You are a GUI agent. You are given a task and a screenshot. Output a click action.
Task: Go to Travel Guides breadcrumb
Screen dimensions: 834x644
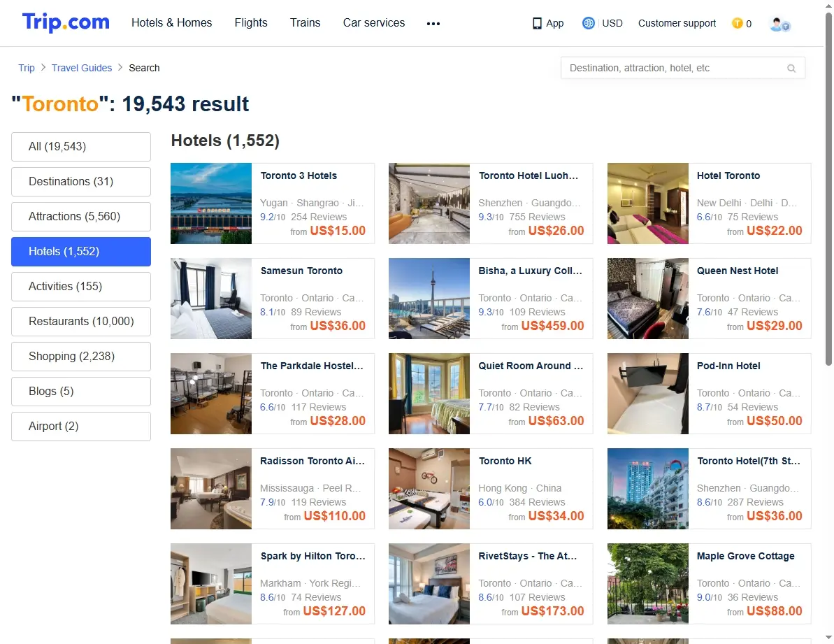coord(82,68)
